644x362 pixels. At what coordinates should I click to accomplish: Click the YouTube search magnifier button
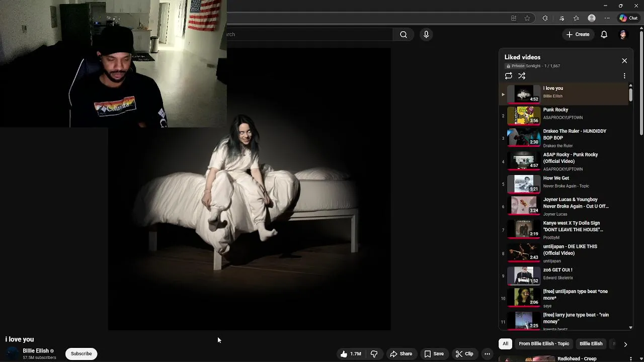(404, 34)
